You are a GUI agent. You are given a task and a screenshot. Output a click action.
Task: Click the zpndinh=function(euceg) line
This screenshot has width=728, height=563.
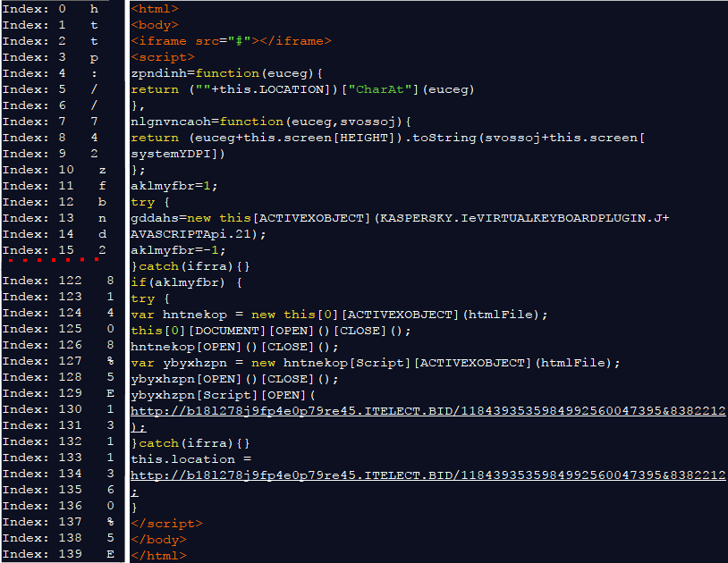click(x=226, y=73)
